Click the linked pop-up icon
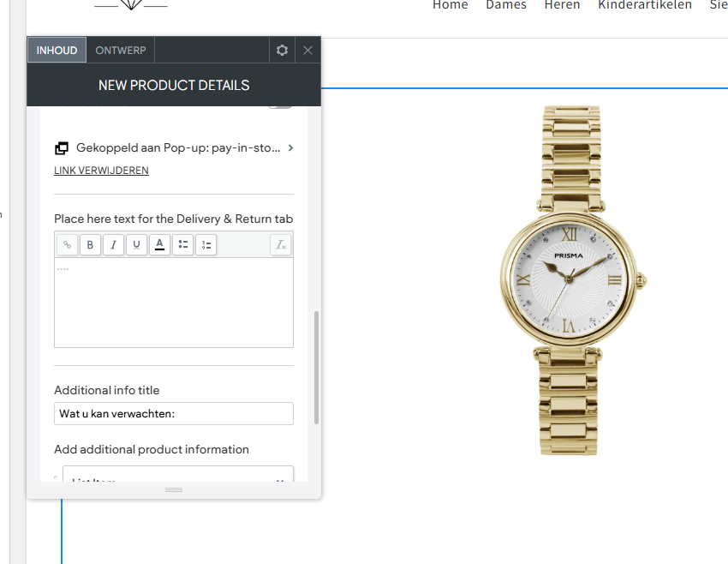Image resolution: width=728 pixels, height=564 pixels. [x=62, y=148]
